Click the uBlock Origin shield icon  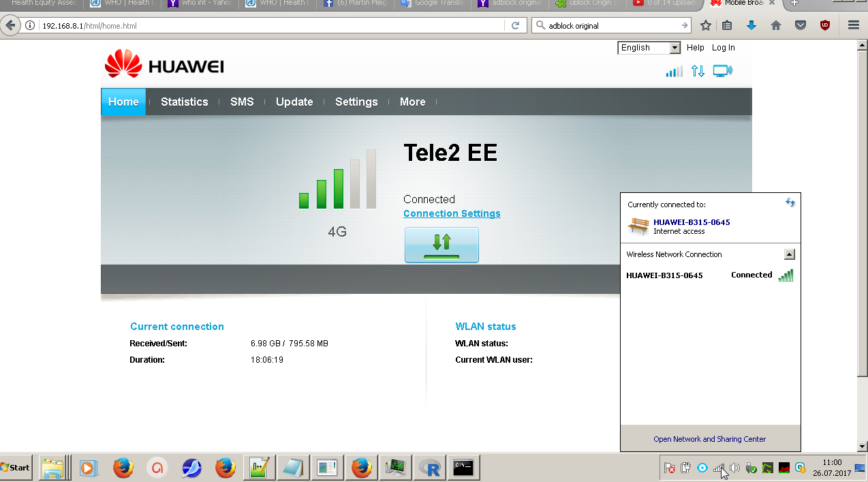(x=825, y=26)
